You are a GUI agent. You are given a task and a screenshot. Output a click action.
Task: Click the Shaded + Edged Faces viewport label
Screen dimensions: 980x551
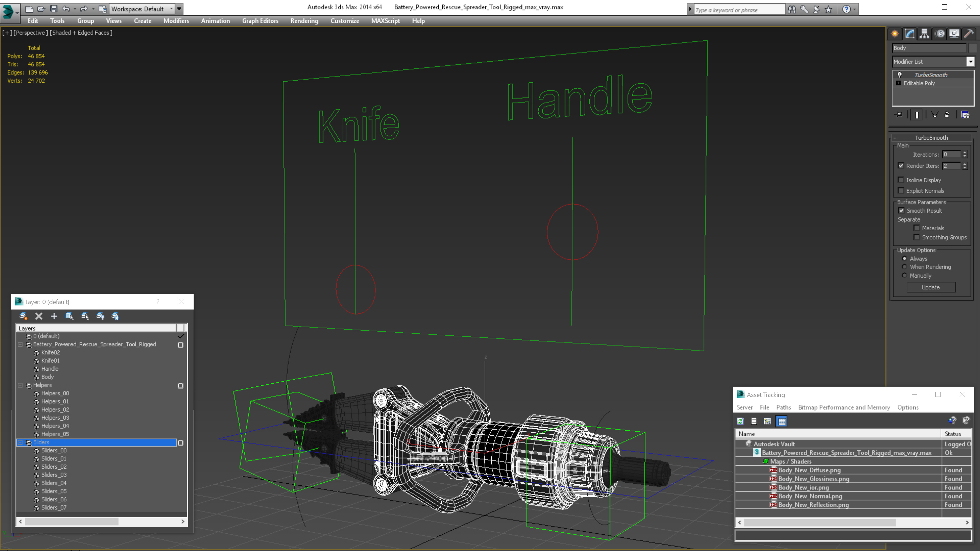[x=81, y=33]
